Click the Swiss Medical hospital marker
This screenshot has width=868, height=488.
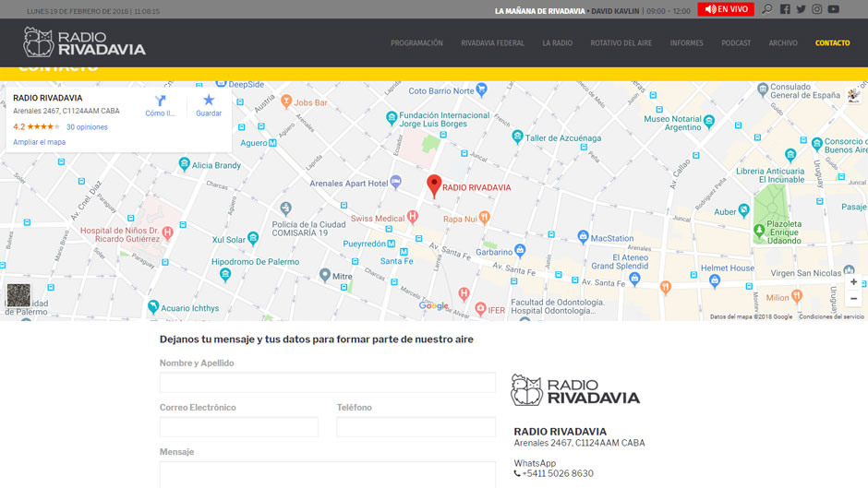pyautogui.click(x=413, y=217)
